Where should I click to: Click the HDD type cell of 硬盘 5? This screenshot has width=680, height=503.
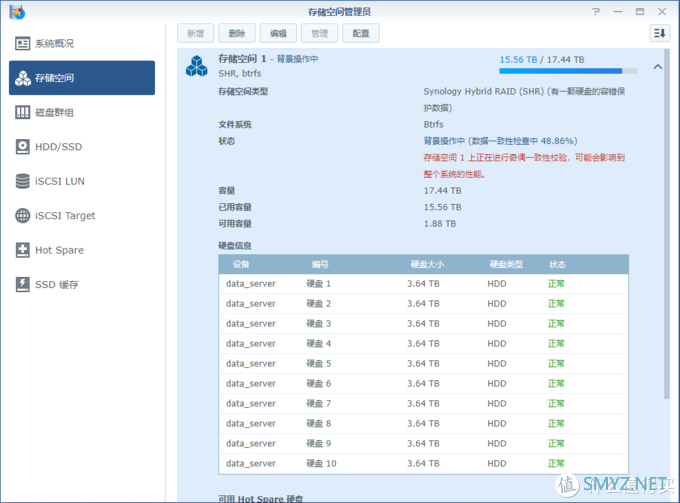pyautogui.click(x=497, y=364)
